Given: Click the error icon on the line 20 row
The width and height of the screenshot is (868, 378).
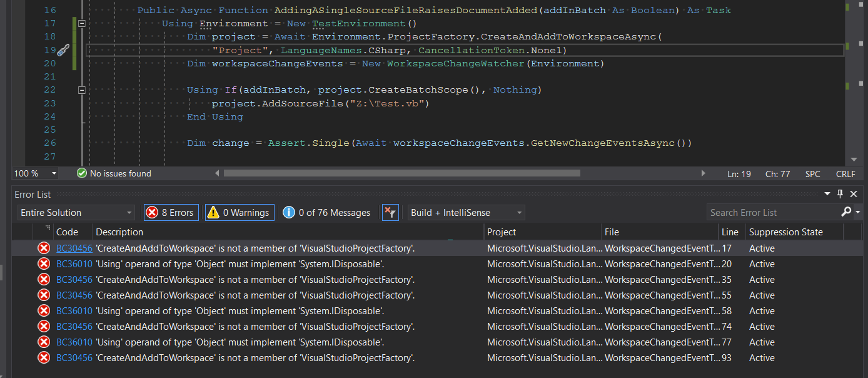Looking at the screenshot, I should click(44, 264).
